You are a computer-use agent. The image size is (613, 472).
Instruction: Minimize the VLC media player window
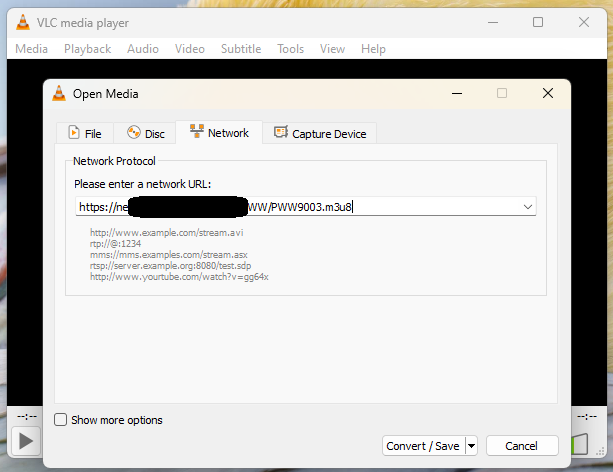(493, 22)
